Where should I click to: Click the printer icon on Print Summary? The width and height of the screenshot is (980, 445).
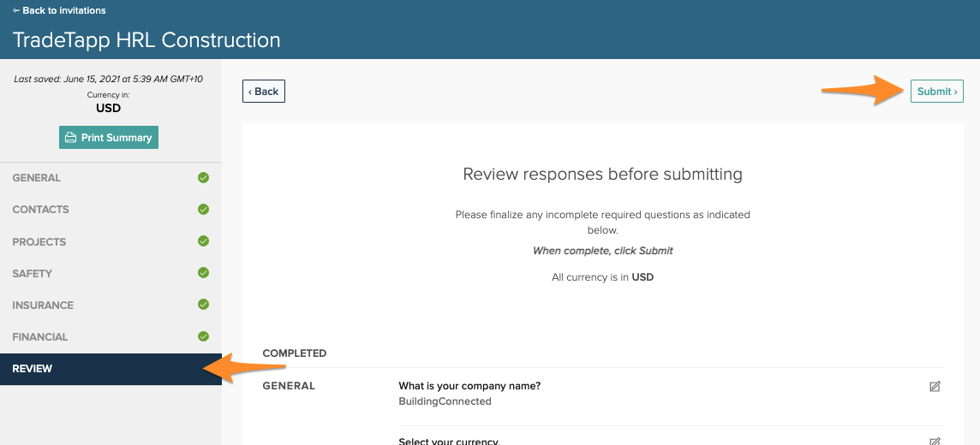71,138
